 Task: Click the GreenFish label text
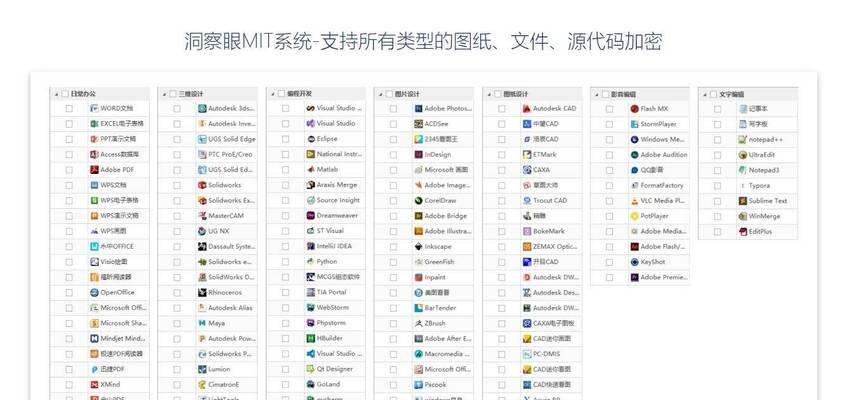pyautogui.click(x=439, y=262)
